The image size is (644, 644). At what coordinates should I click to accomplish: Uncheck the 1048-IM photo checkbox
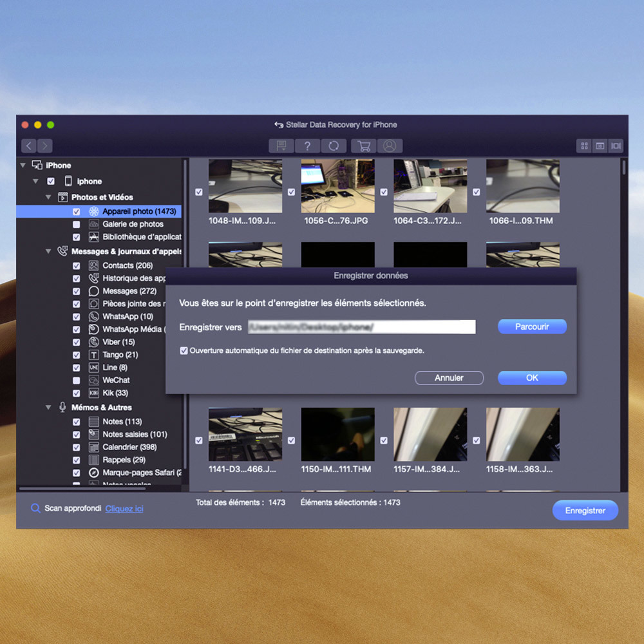pos(199,192)
